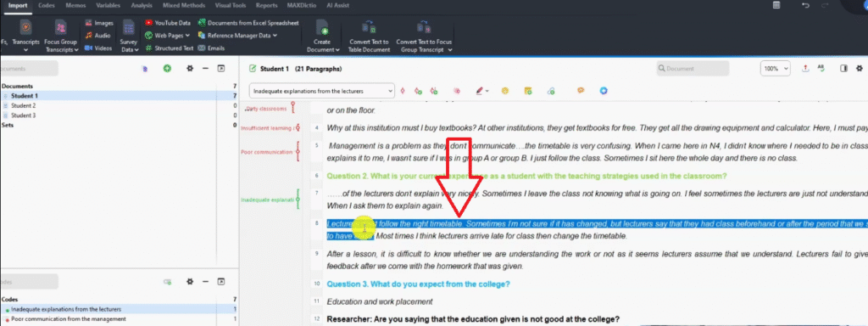The width and height of the screenshot is (868, 326).
Task: Click Convert Text to Table Document
Action: coord(369,37)
